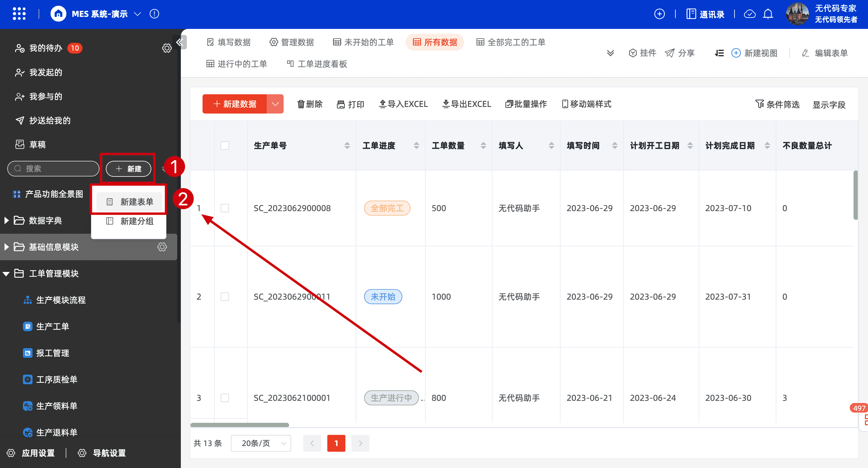Open the 20条/页 page size dropdown
The image size is (868, 468).
(x=261, y=443)
